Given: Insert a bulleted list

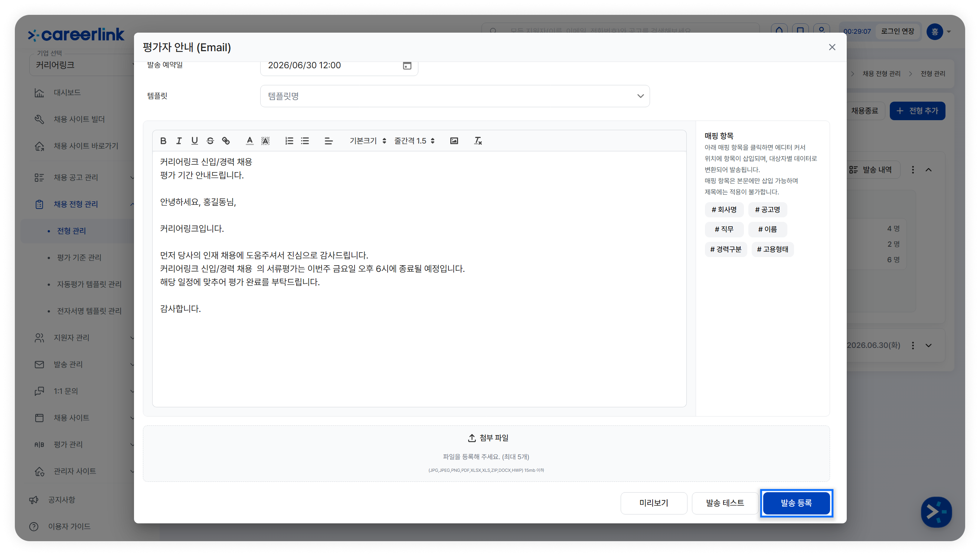Looking at the screenshot, I should tap(305, 141).
